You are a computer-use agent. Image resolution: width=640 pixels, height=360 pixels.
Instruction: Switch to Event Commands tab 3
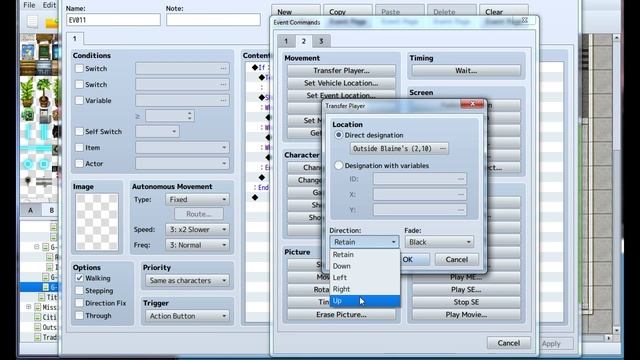321,41
